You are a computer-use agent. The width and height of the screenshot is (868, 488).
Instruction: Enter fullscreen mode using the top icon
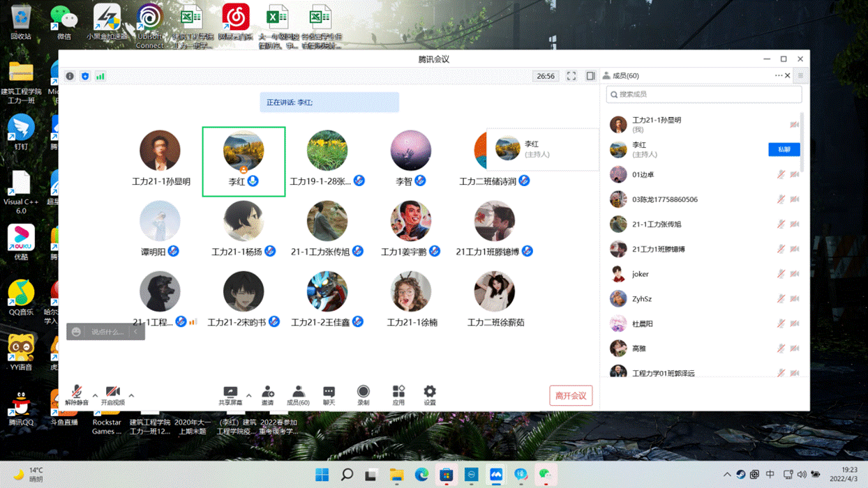pos(571,76)
